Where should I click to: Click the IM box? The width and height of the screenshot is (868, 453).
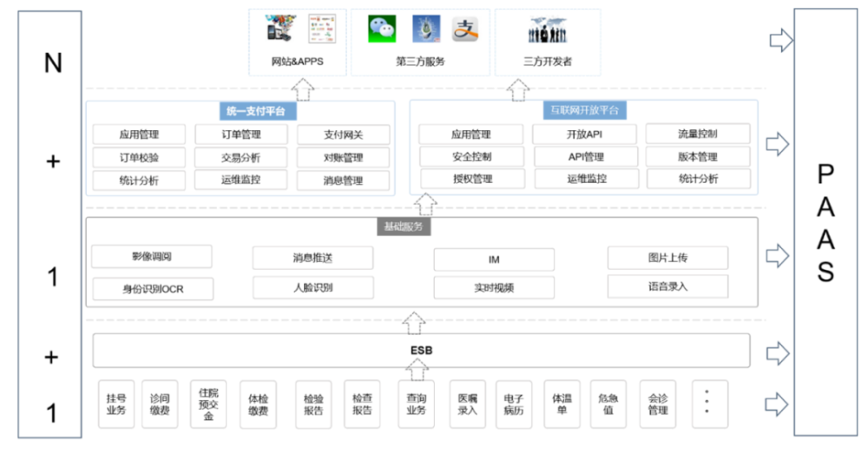[494, 259]
